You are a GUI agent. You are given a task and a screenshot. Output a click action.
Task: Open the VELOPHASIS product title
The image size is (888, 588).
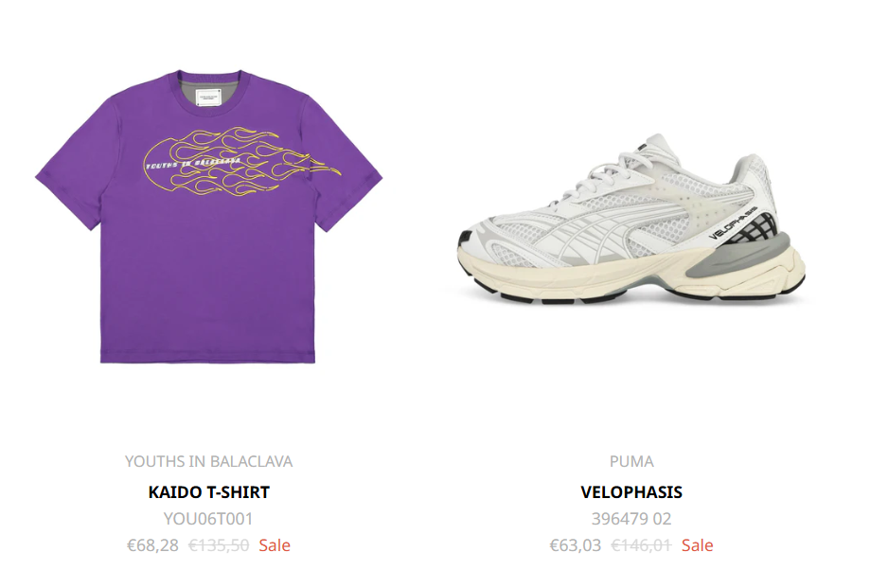(631, 492)
